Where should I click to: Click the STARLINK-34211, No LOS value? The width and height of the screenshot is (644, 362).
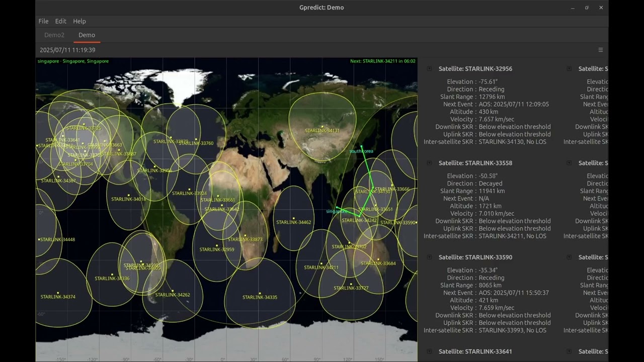512,236
